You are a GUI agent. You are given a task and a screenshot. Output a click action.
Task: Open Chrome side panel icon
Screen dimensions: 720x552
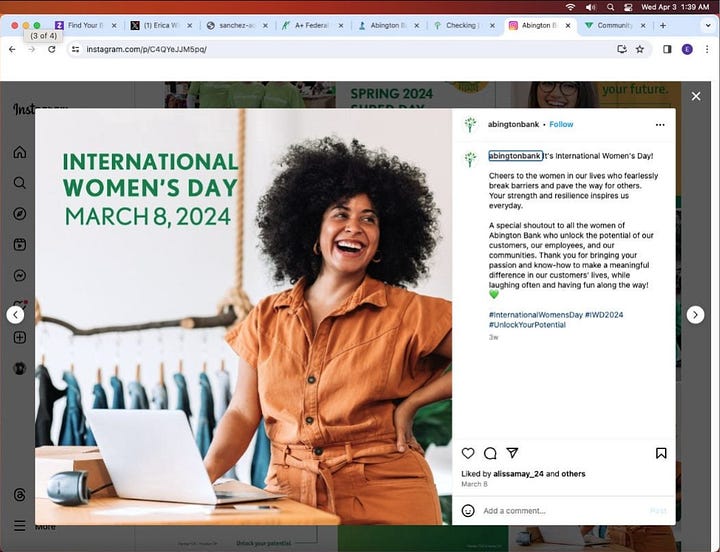(x=667, y=49)
